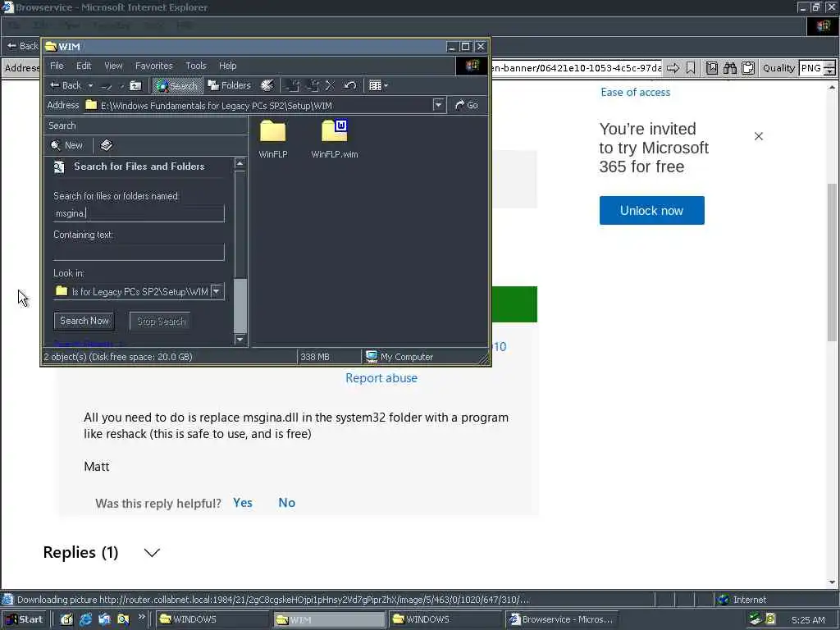Click the History icon in WIM toolbar

267,85
